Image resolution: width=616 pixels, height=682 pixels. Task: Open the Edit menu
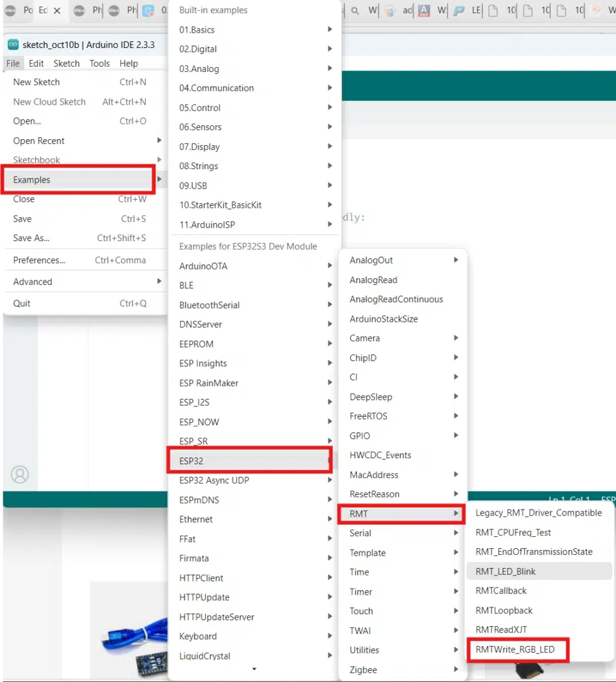pyautogui.click(x=36, y=63)
